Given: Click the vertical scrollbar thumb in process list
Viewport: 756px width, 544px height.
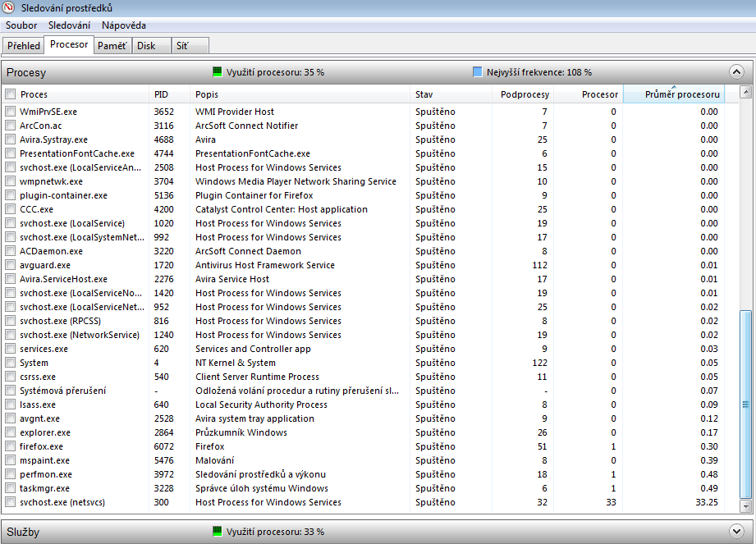Looking at the screenshot, I should pyautogui.click(x=745, y=404).
